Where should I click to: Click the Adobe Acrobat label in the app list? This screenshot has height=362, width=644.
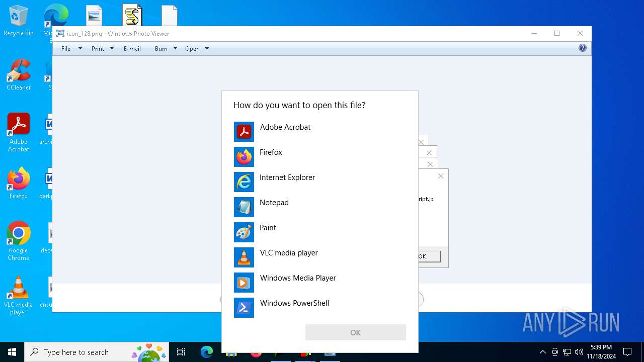tap(285, 127)
